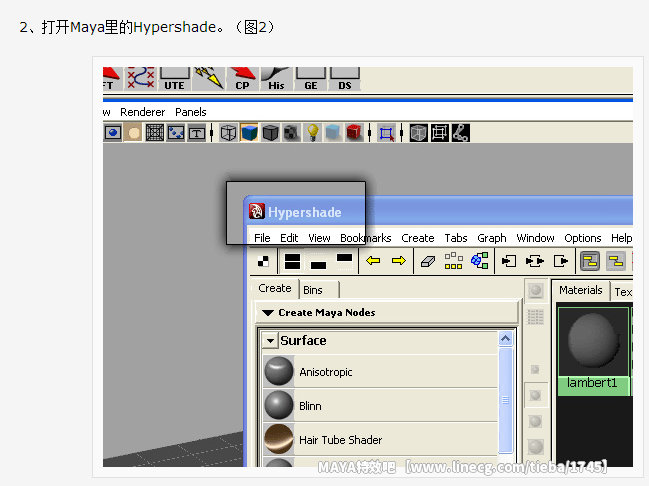
Task: Create a Blinn material
Action: [x=380, y=405]
